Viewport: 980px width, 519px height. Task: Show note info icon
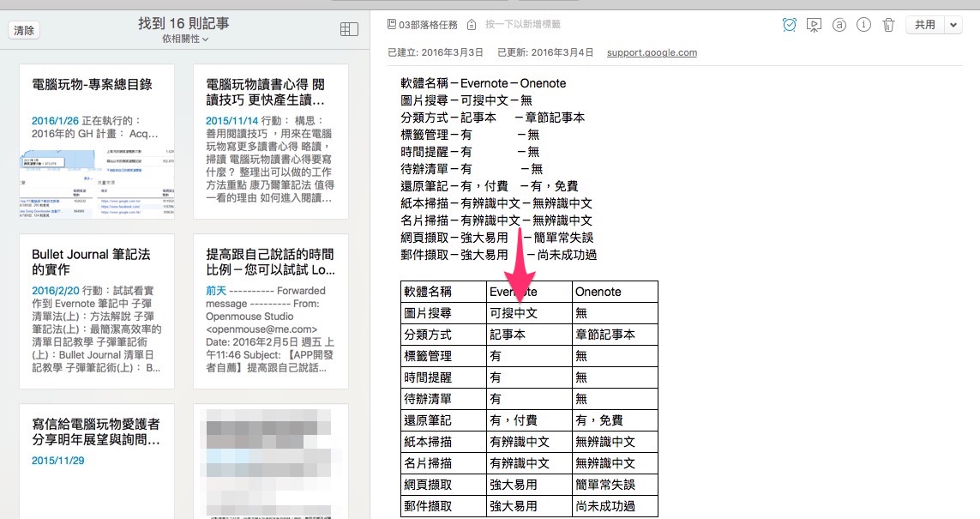click(863, 24)
